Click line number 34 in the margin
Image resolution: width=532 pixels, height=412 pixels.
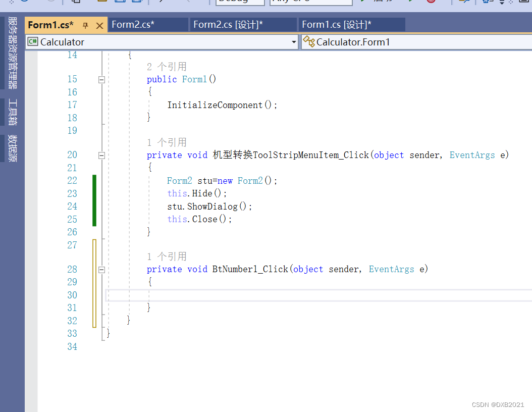pyautogui.click(x=72, y=346)
